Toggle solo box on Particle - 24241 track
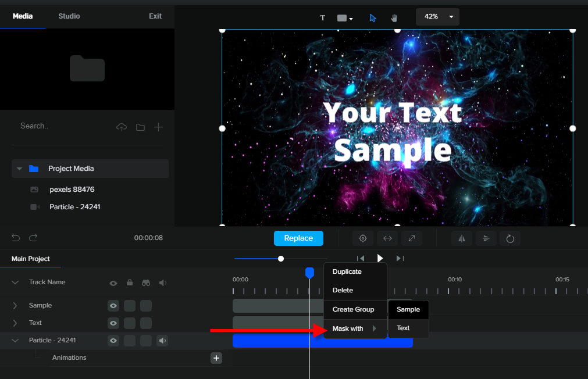The image size is (588, 379). (x=146, y=341)
